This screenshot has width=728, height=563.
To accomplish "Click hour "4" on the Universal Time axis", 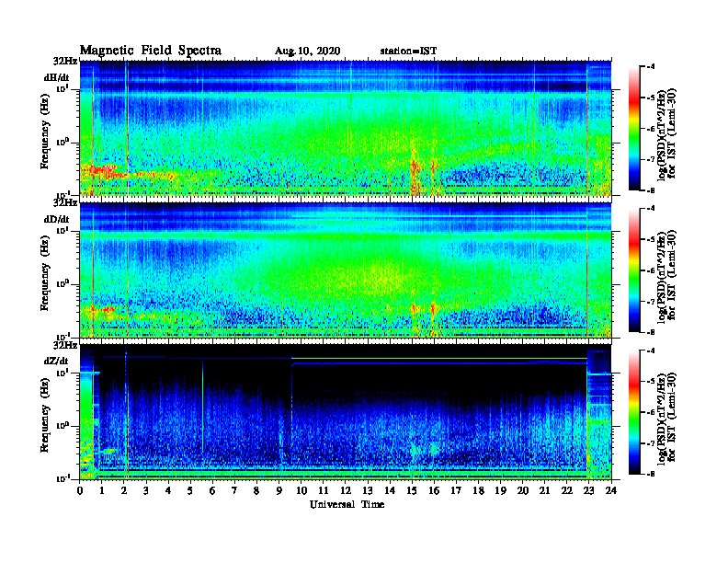I will coord(168,490).
